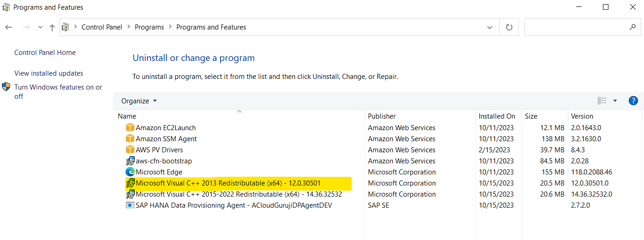
Task: Click the Microsoft Edge icon in list
Action: (x=130, y=172)
